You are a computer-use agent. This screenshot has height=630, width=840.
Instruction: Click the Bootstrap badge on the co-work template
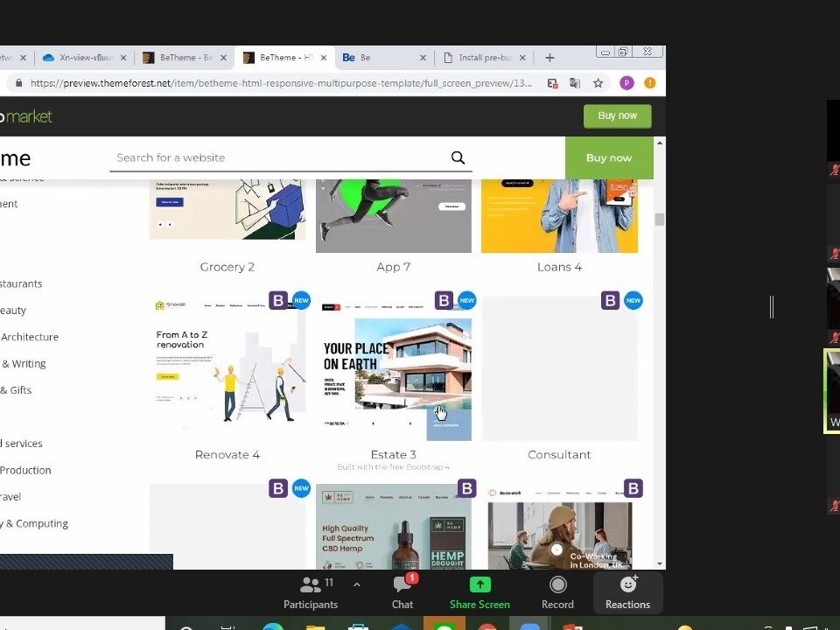633,488
